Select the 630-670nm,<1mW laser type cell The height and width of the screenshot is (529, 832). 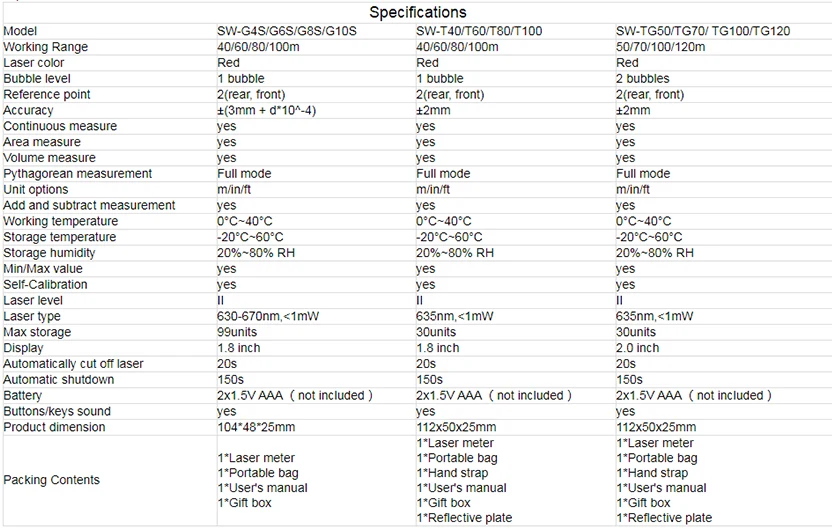tap(268, 316)
